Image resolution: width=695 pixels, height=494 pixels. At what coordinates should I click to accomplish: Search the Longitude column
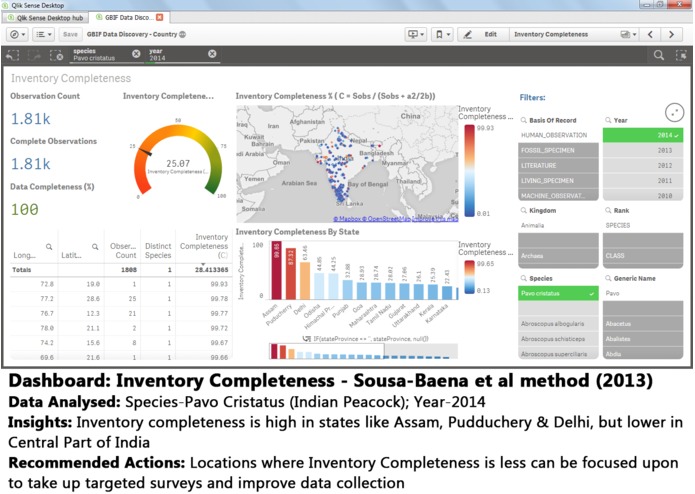click(49, 247)
